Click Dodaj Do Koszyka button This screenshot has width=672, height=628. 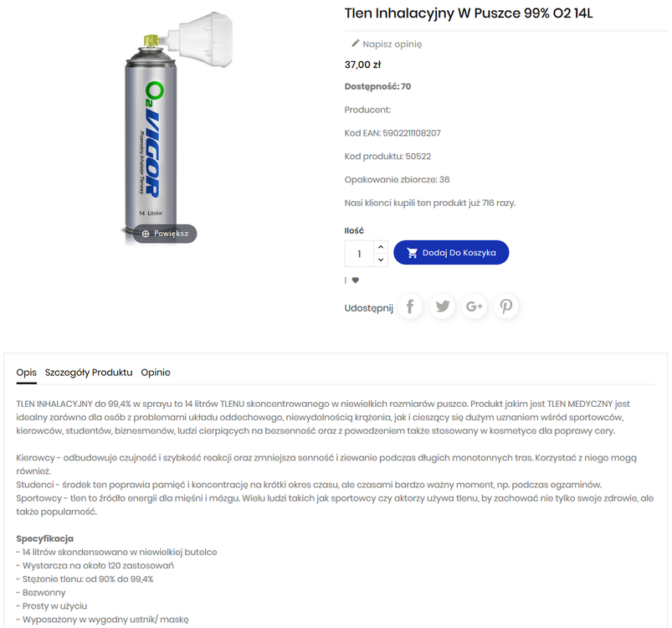click(451, 253)
